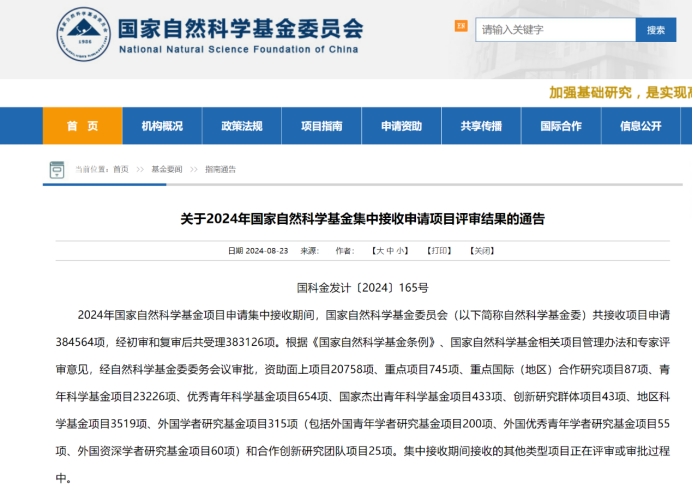Open the 项目指南 menu item

[x=322, y=126]
